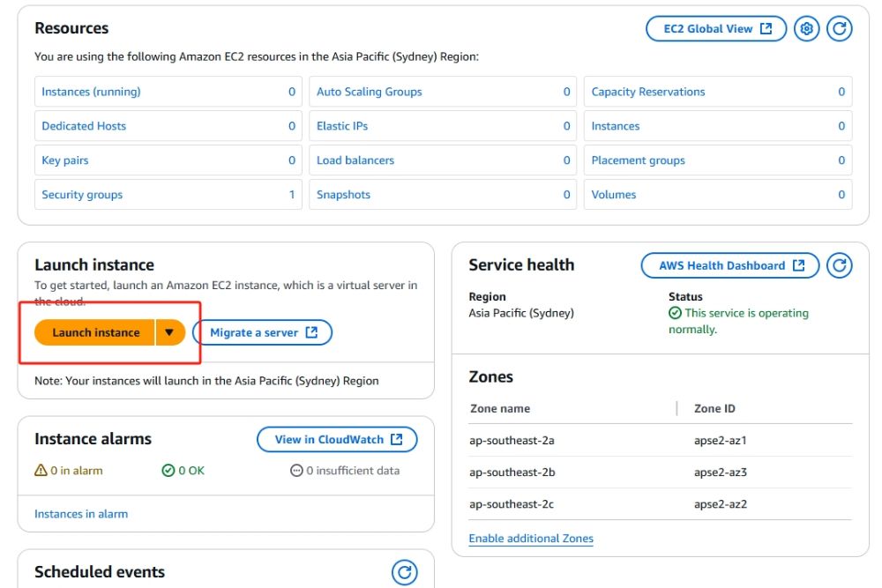This screenshot has height=588, width=882.
Task: Click the View in CloudWatch button
Action: tap(337, 439)
